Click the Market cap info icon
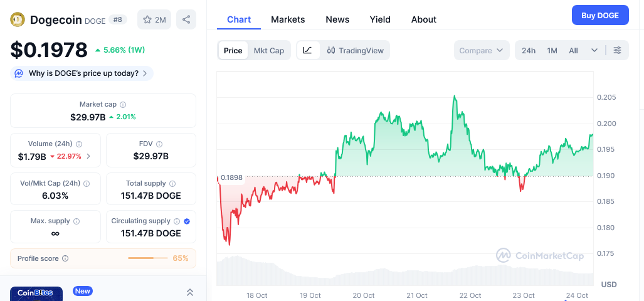The height and width of the screenshot is (301, 644). [x=123, y=105]
